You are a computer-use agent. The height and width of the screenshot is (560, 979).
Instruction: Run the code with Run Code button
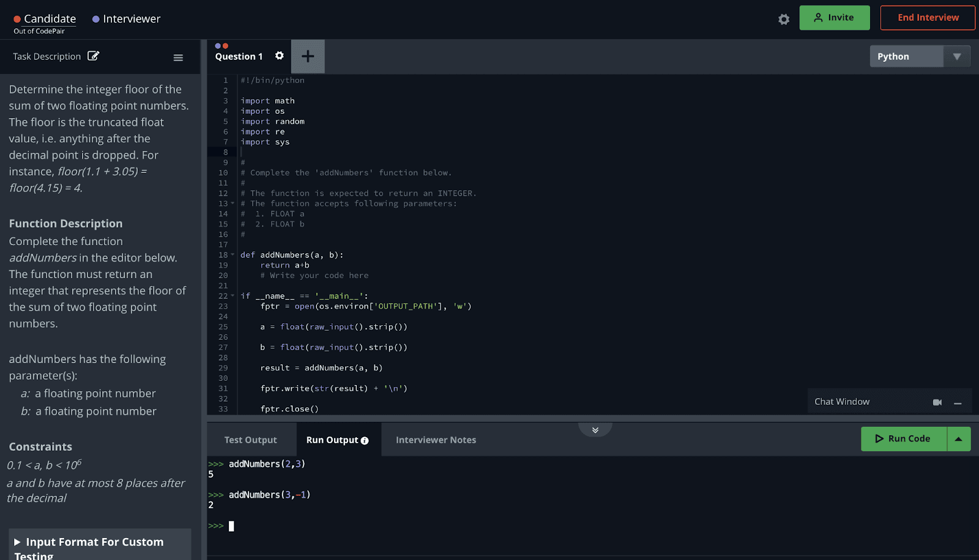coord(904,438)
